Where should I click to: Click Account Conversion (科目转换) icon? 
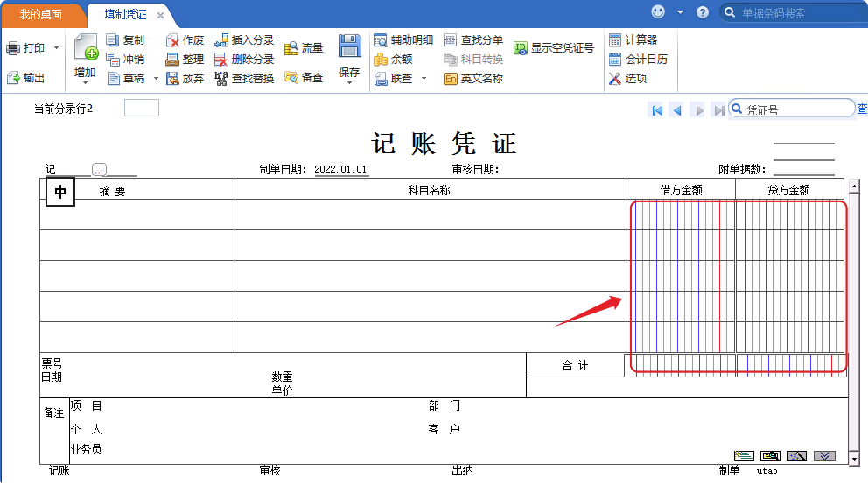point(451,59)
